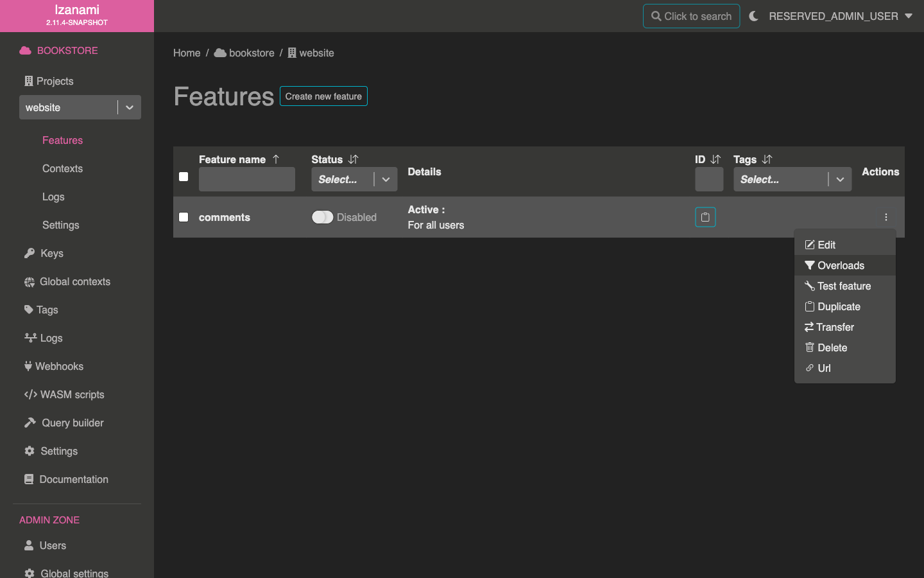This screenshot has height=578, width=924.
Task: Sort features by Status column icon
Action: pos(353,159)
